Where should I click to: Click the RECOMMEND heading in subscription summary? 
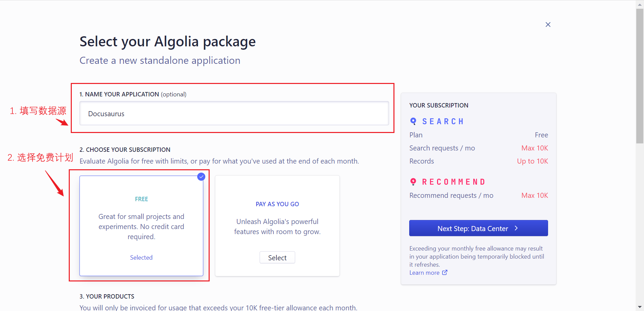[453, 182]
